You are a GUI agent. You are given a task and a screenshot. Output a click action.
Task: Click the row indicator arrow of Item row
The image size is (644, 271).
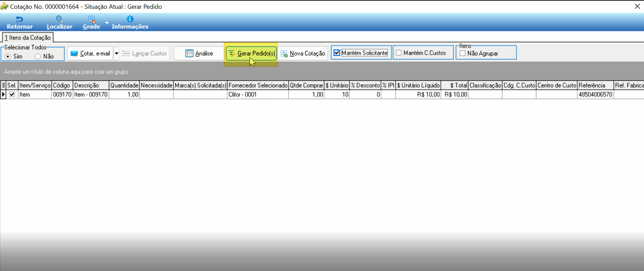[3, 95]
